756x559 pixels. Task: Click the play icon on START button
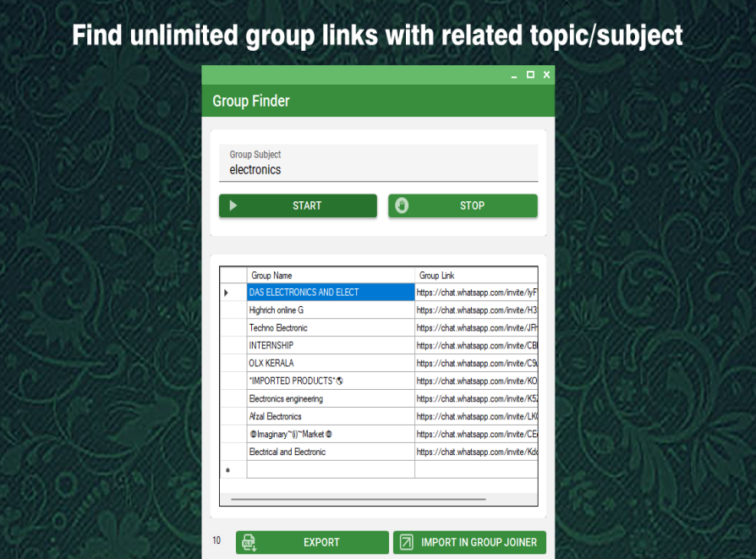coord(233,206)
